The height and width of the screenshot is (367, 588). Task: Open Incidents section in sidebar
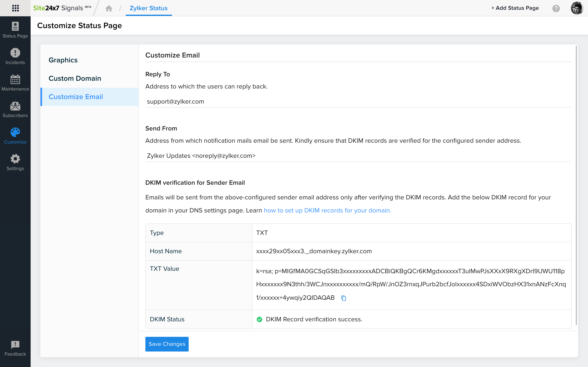(15, 56)
